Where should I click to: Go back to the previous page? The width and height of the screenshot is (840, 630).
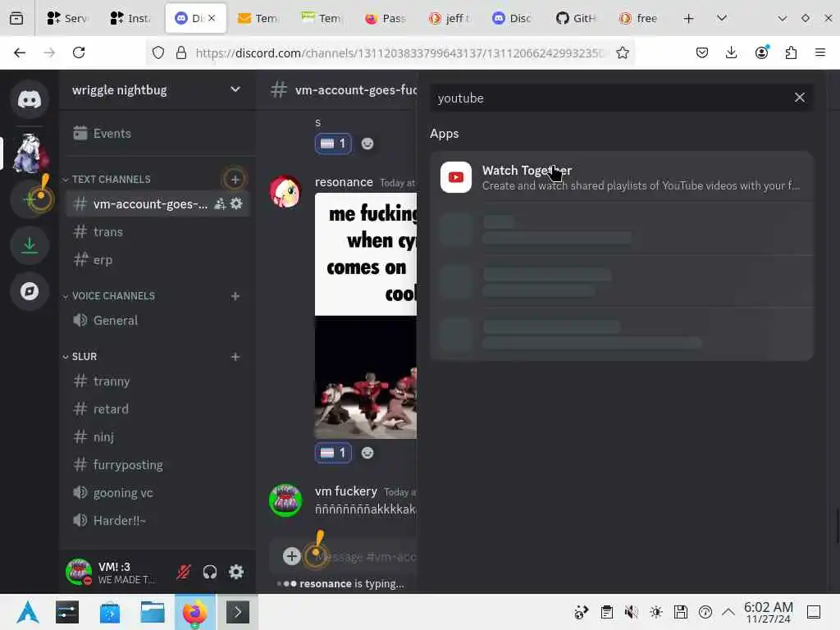tap(20, 52)
